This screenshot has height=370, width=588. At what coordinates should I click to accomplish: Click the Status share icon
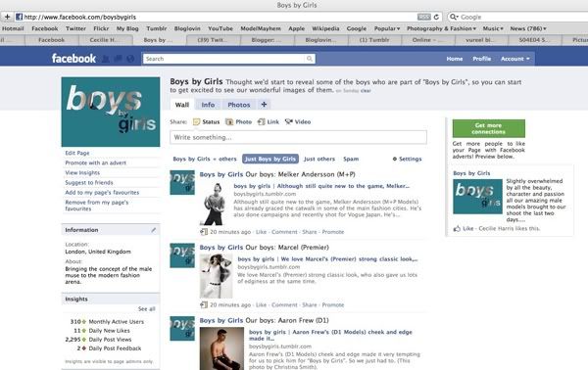(197, 121)
